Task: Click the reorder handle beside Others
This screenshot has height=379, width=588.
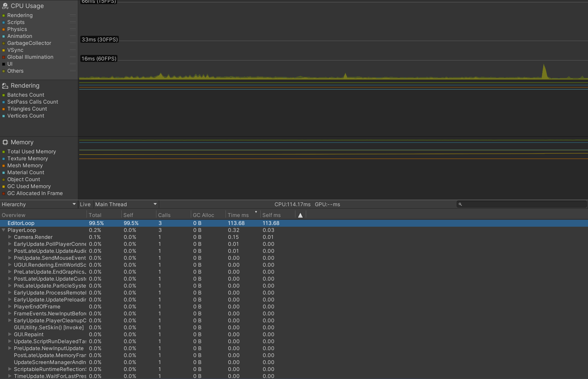Action: [x=73, y=71]
